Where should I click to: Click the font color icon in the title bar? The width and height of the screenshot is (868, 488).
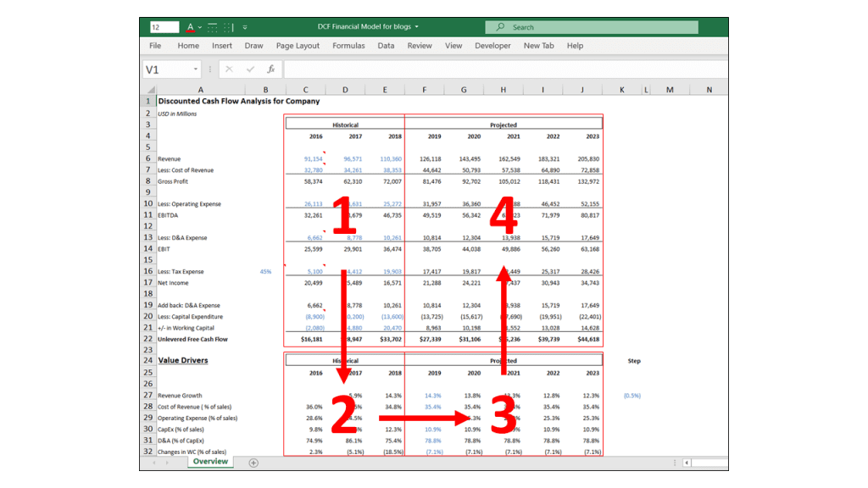click(x=190, y=26)
